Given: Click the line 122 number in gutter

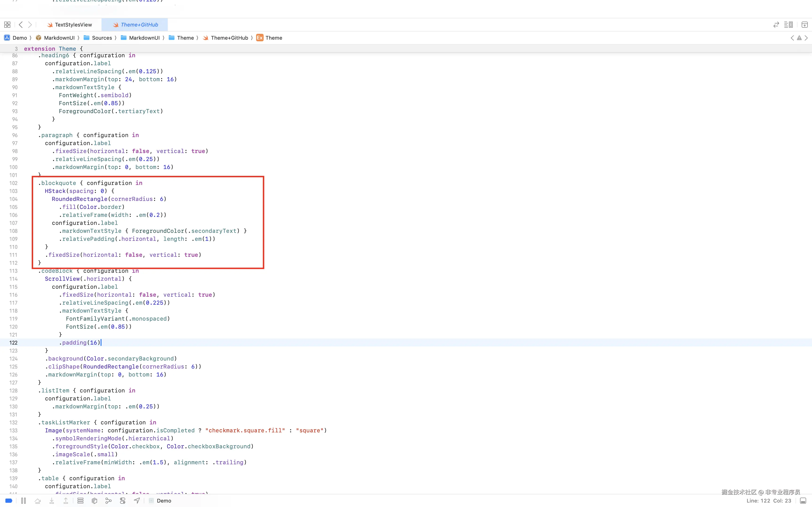Looking at the screenshot, I should (x=13, y=343).
